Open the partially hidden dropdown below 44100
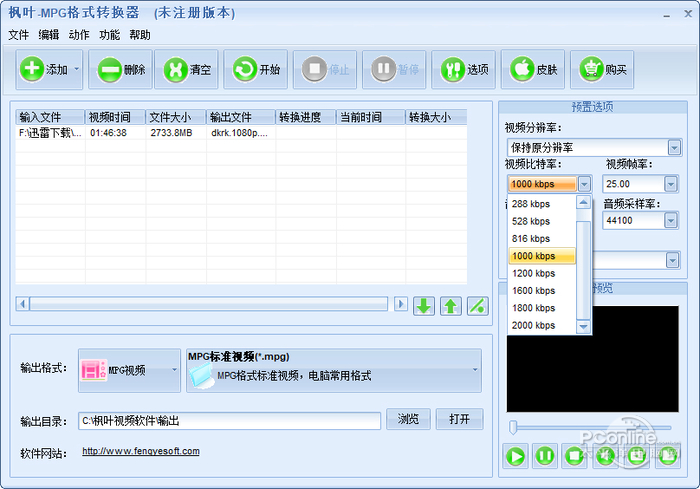 (672, 260)
